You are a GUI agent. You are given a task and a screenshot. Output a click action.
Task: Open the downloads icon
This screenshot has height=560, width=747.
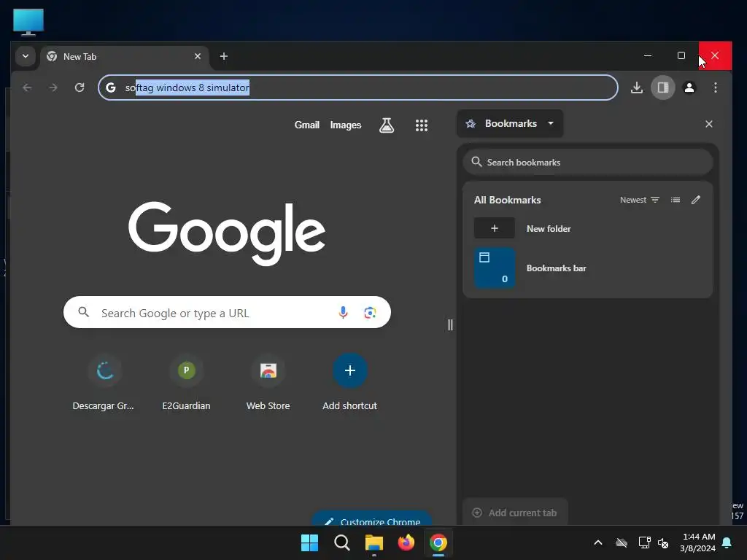(636, 87)
